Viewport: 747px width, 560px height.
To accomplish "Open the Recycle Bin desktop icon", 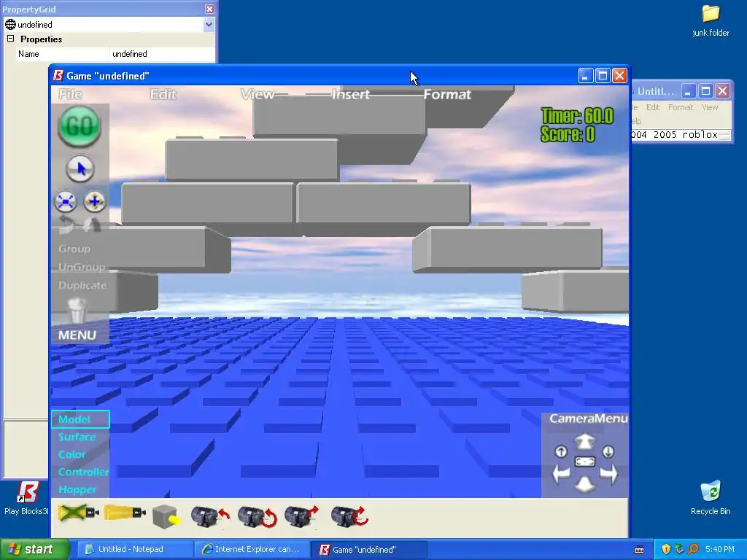I will click(x=711, y=497).
